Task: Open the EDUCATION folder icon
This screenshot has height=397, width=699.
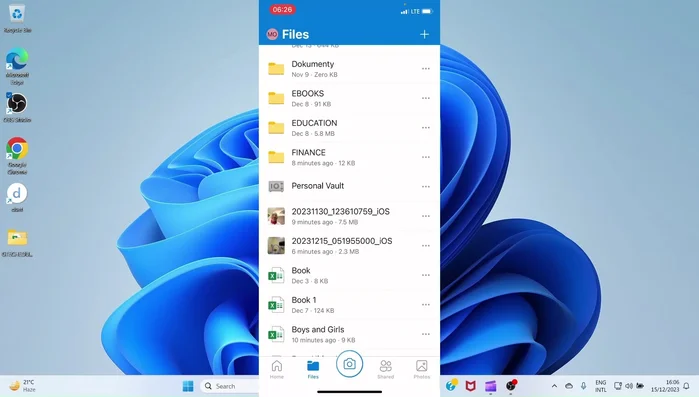Action: (276, 127)
